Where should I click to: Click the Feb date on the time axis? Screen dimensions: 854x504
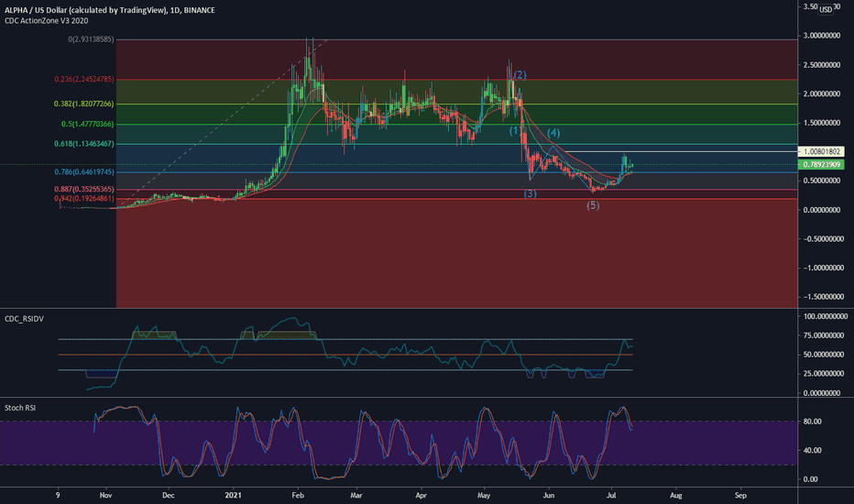(298, 495)
